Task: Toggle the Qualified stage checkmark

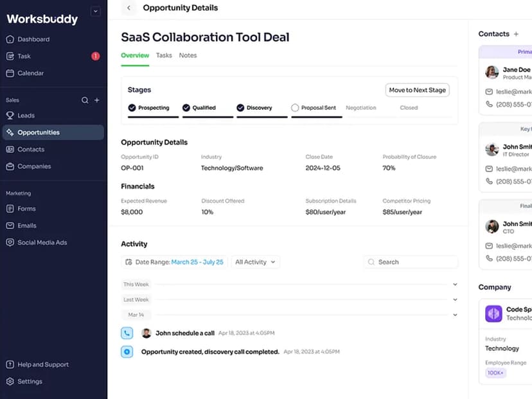Action: click(186, 108)
